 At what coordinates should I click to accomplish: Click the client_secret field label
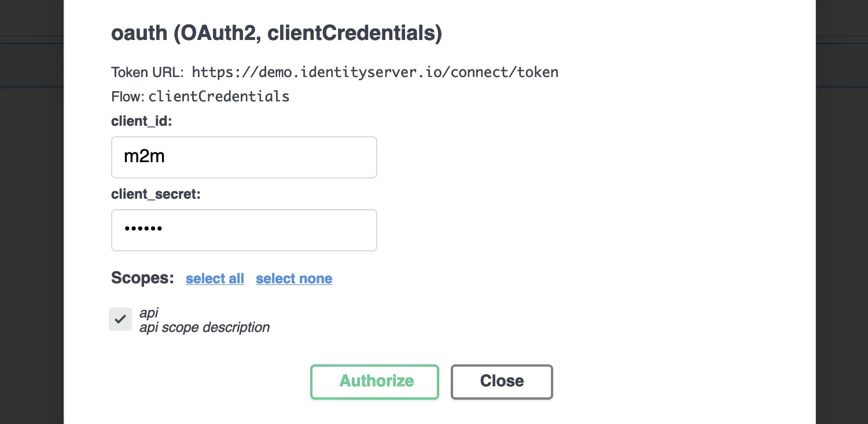point(156,194)
